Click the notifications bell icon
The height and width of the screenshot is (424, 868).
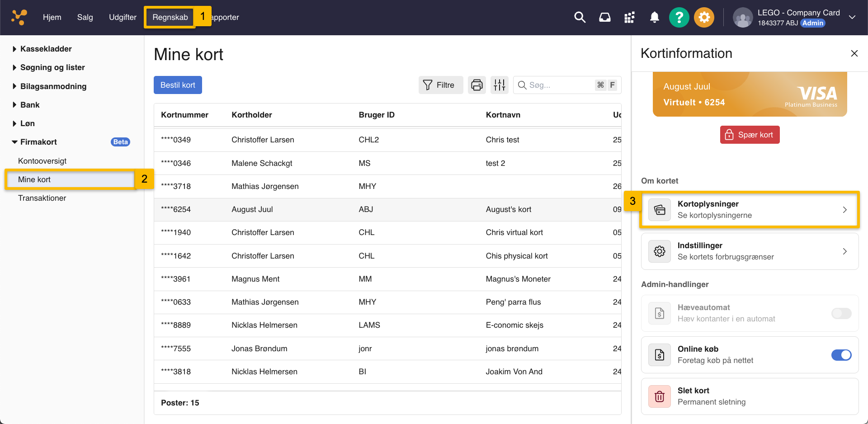coord(654,18)
